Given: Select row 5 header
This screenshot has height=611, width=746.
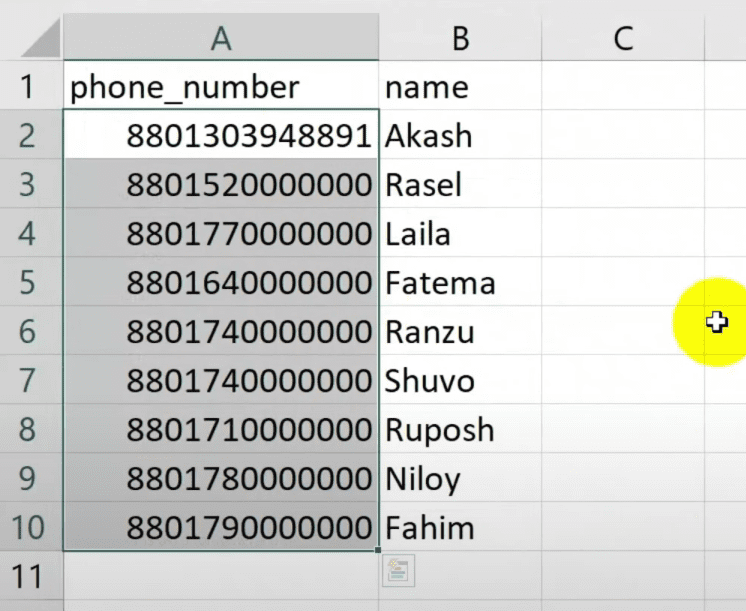Looking at the screenshot, I should coord(28,283).
